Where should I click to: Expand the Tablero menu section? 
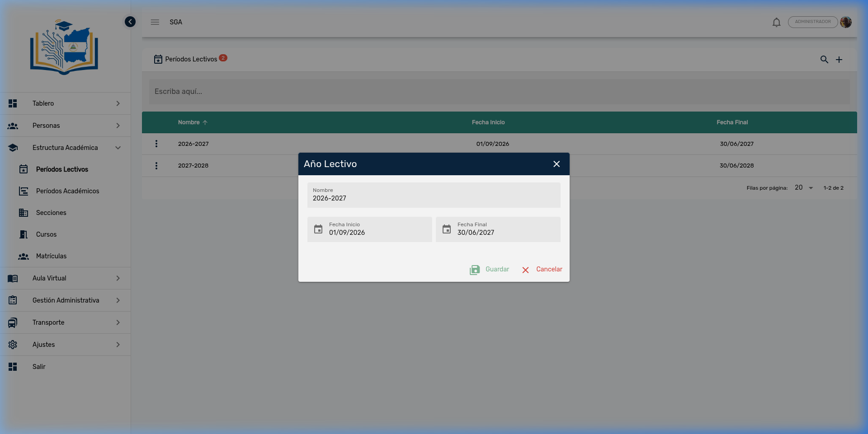click(x=66, y=103)
